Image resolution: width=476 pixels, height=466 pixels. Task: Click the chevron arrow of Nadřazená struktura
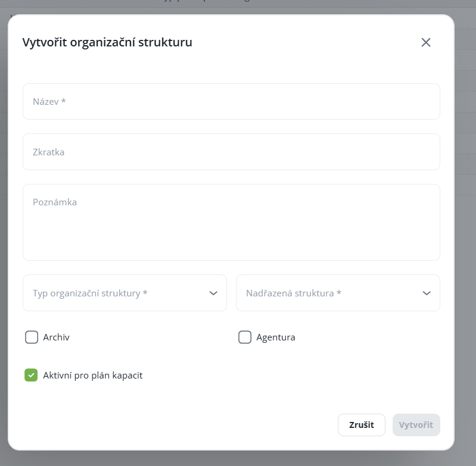tap(427, 293)
